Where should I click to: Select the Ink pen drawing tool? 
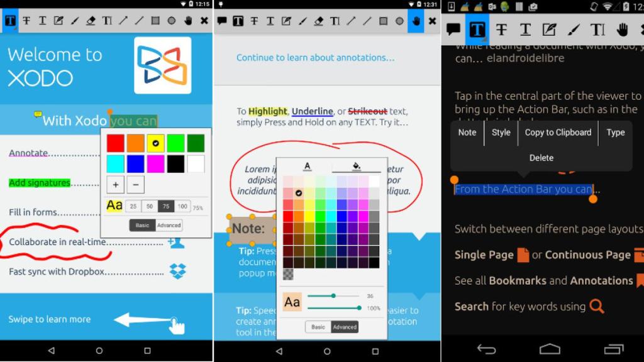(303, 21)
